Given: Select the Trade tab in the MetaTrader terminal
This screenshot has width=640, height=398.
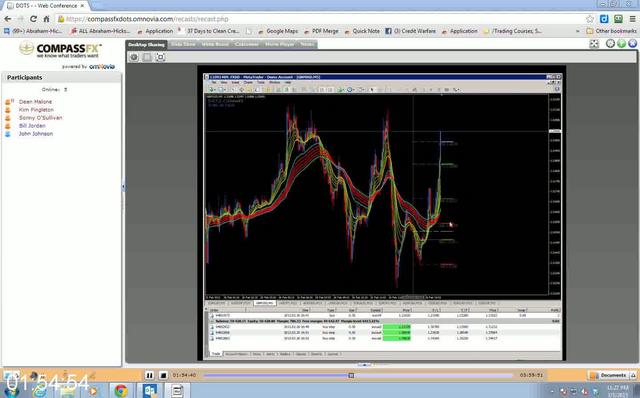Looking at the screenshot, I should pos(216,354).
